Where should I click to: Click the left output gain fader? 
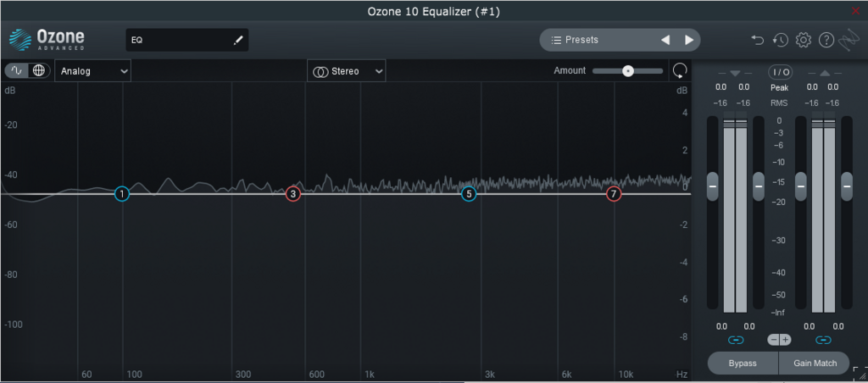coord(801,186)
